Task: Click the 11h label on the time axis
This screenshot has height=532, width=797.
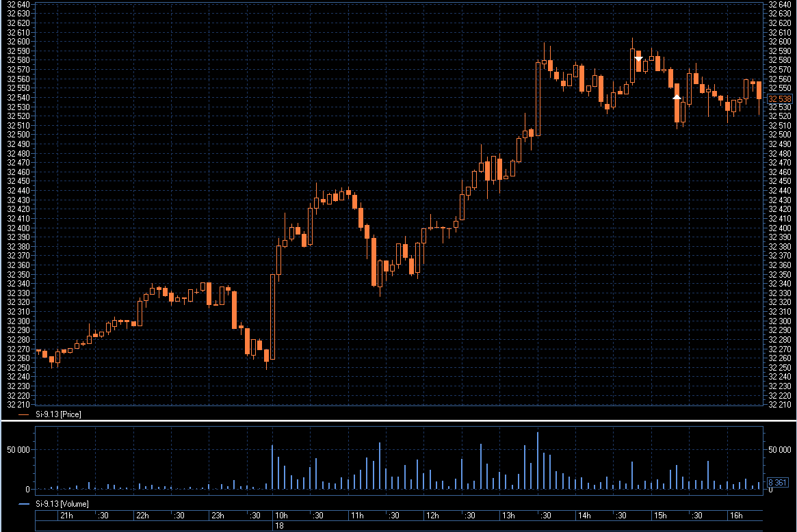Action: click(x=357, y=515)
